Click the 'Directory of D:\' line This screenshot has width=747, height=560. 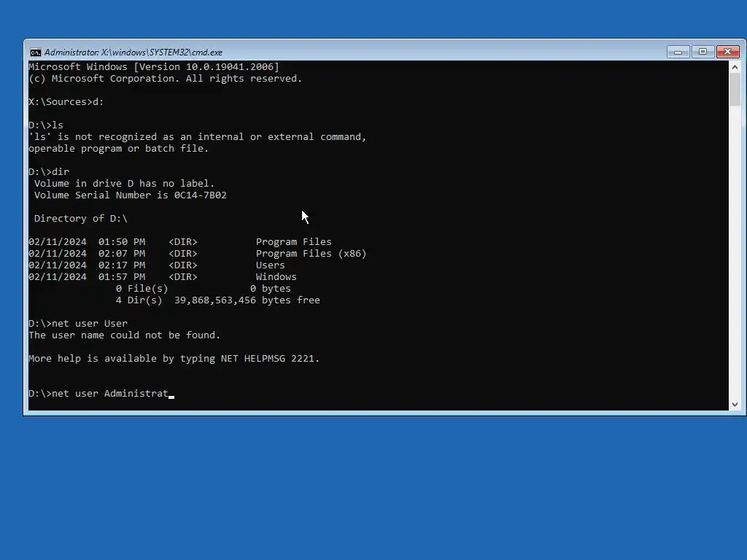pyautogui.click(x=81, y=219)
